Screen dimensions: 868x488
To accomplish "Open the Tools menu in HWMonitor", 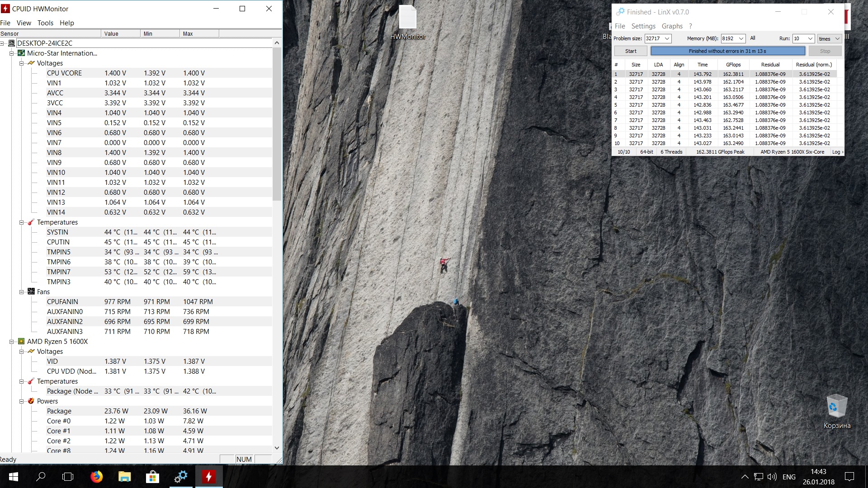I will click(45, 23).
